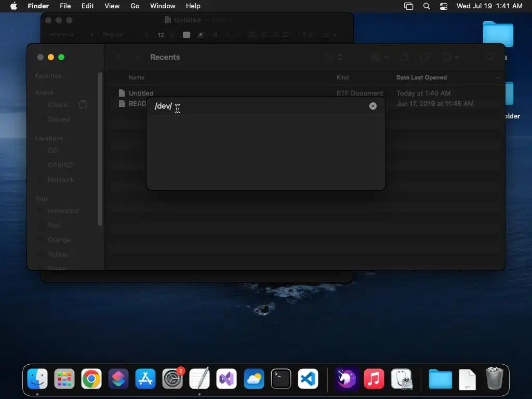Open the Trash in the Dock

pyautogui.click(x=495, y=378)
